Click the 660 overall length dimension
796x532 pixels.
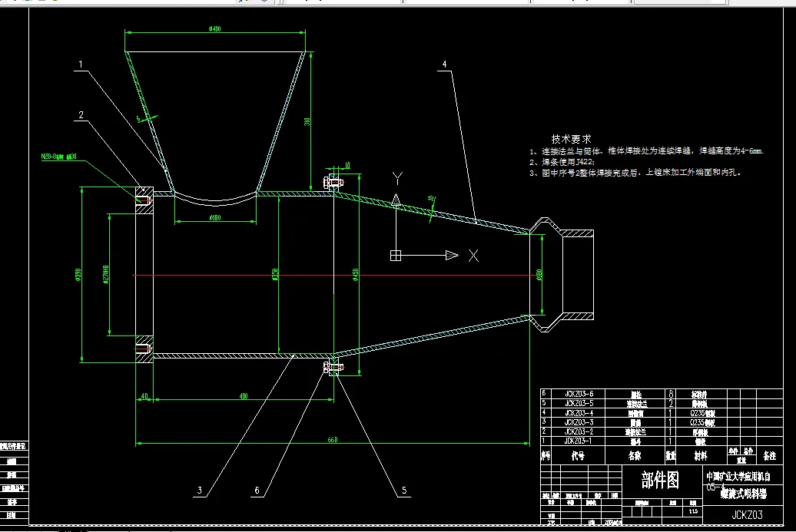tap(333, 440)
